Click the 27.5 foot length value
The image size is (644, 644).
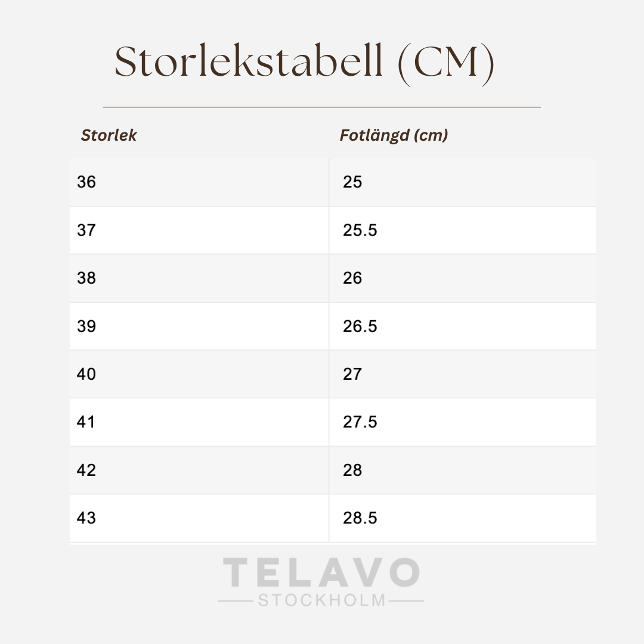click(x=360, y=422)
